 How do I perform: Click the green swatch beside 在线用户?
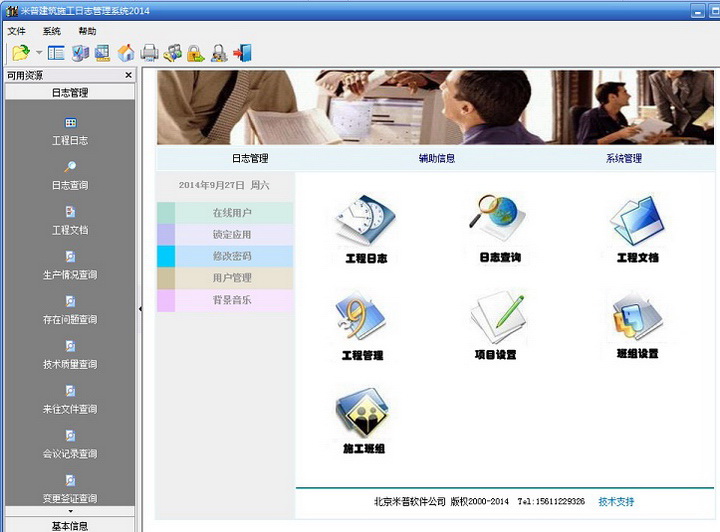point(166,213)
